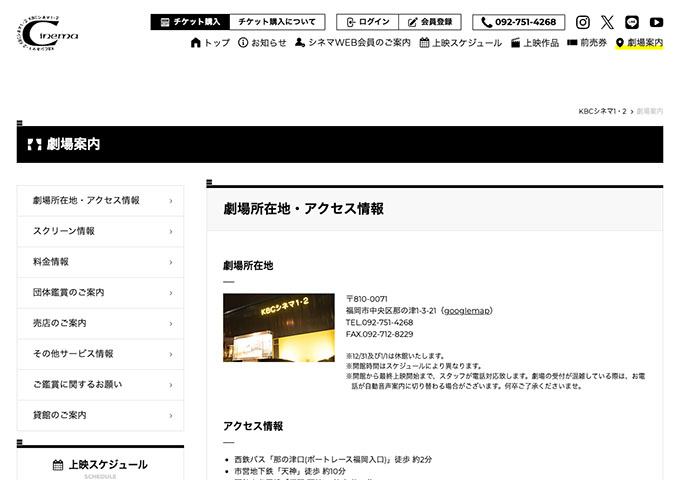Click the home icon beside トップ
This screenshot has height=480, width=680.
[196, 42]
